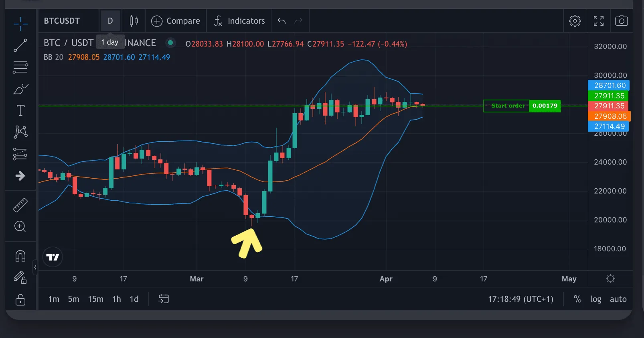Screen dimensions: 644x338
Task: Switch to the 15m timeframe
Action: coord(96,299)
